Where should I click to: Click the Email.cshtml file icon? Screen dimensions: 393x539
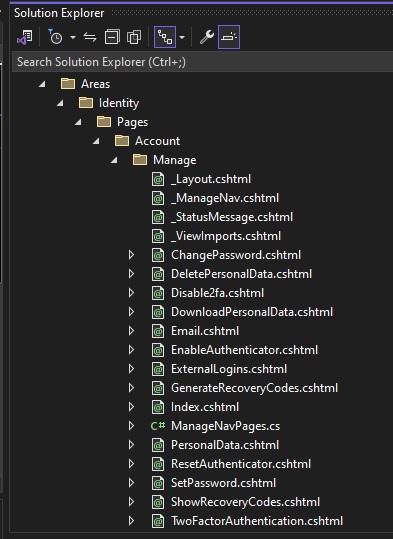(x=158, y=331)
